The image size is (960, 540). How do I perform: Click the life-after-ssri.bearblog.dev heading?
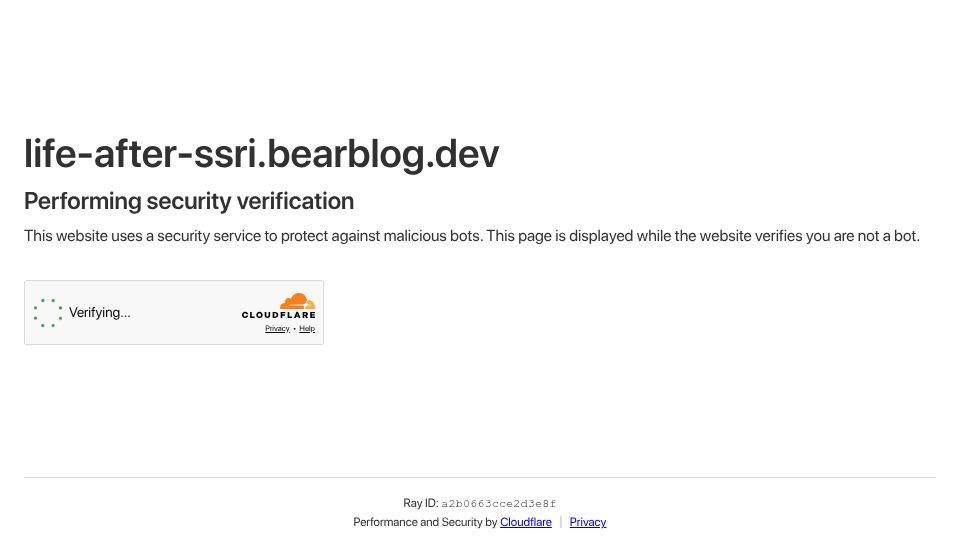[x=261, y=154]
